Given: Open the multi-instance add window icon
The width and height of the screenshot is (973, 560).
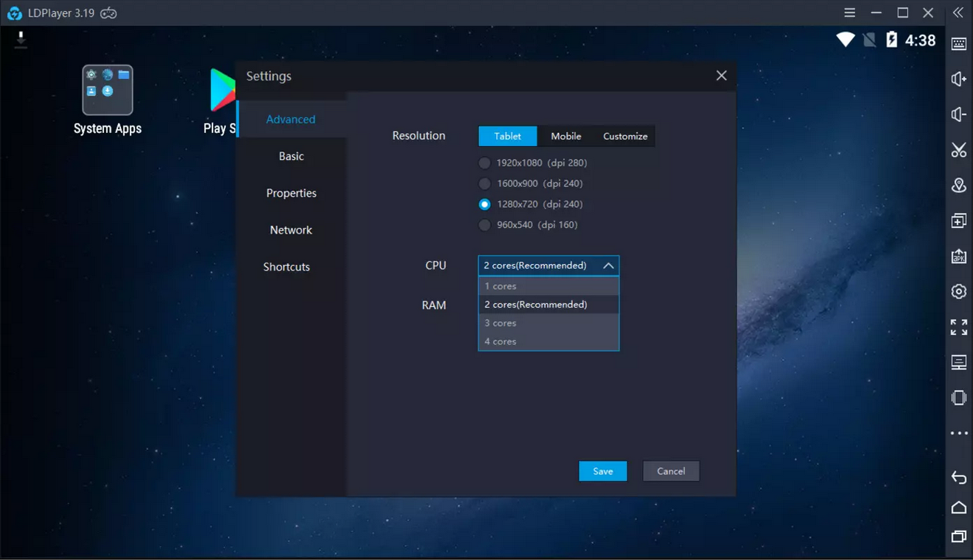Looking at the screenshot, I should click(x=958, y=221).
